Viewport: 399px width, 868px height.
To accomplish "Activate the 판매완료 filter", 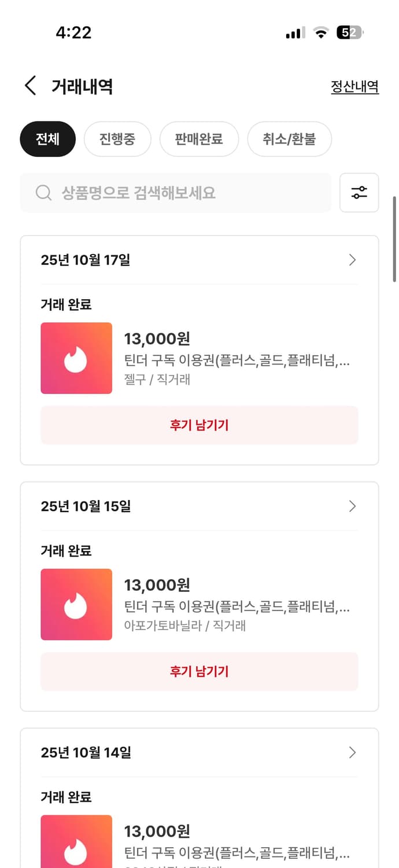I will tap(199, 139).
